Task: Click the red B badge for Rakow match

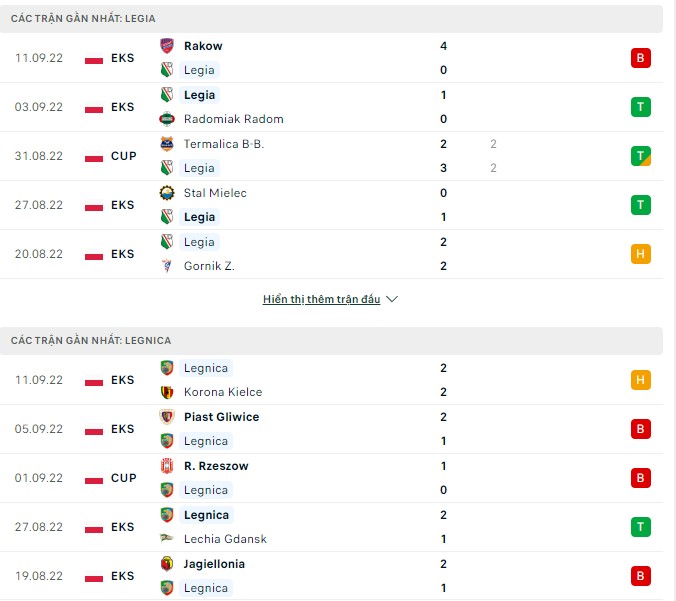Action: [x=641, y=58]
